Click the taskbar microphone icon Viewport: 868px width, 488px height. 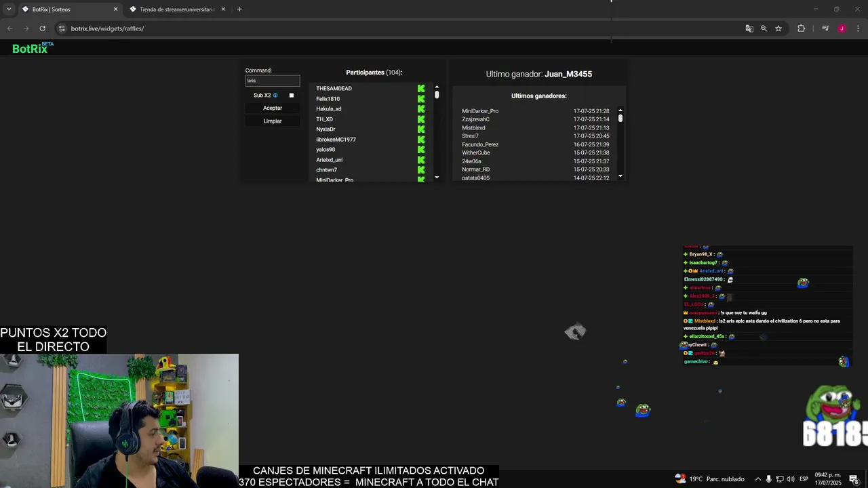pos(768,479)
